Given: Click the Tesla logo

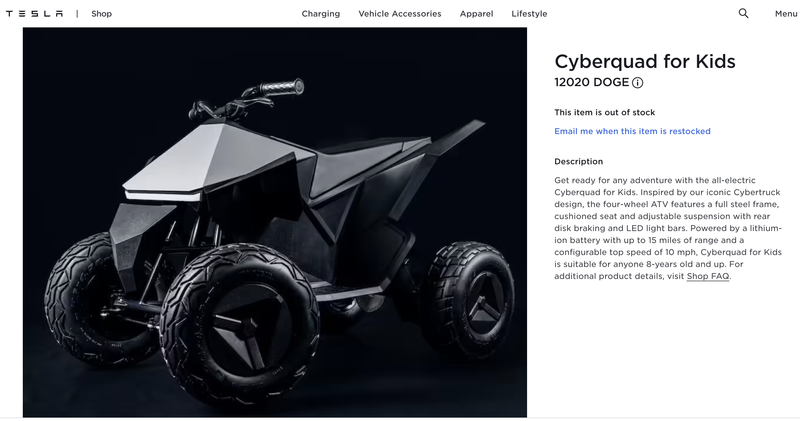Looking at the screenshot, I should pos(34,14).
